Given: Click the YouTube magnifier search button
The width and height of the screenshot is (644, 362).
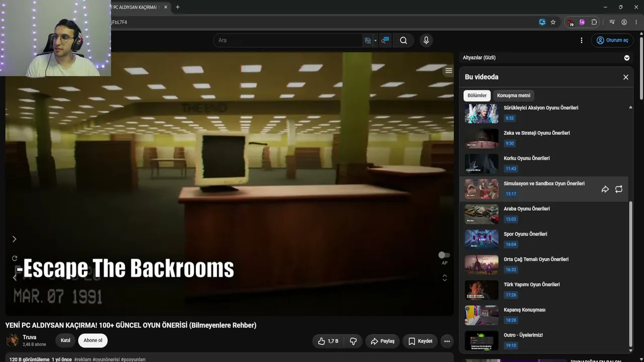Looking at the screenshot, I should 404,40.
